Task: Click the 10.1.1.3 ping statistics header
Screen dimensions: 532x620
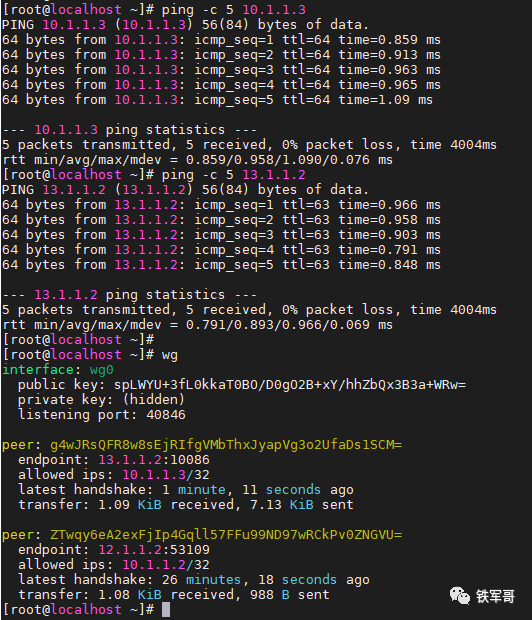Action: click(x=130, y=130)
